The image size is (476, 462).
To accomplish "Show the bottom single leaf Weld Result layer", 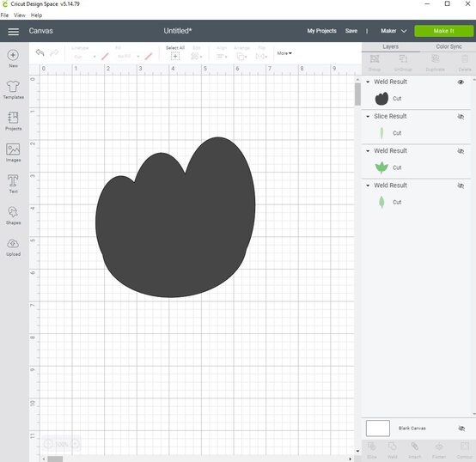I will [461, 185].
